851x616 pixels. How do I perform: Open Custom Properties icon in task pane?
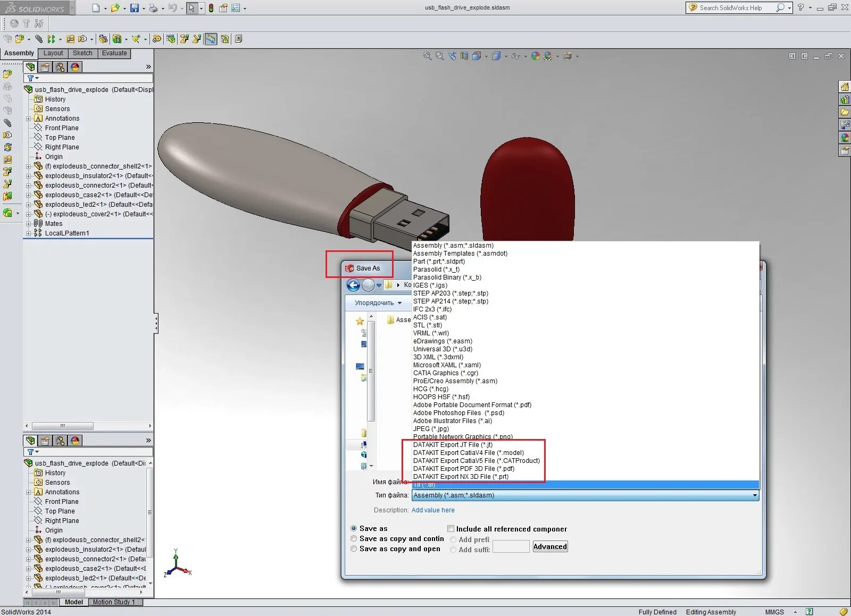[845, 150]
